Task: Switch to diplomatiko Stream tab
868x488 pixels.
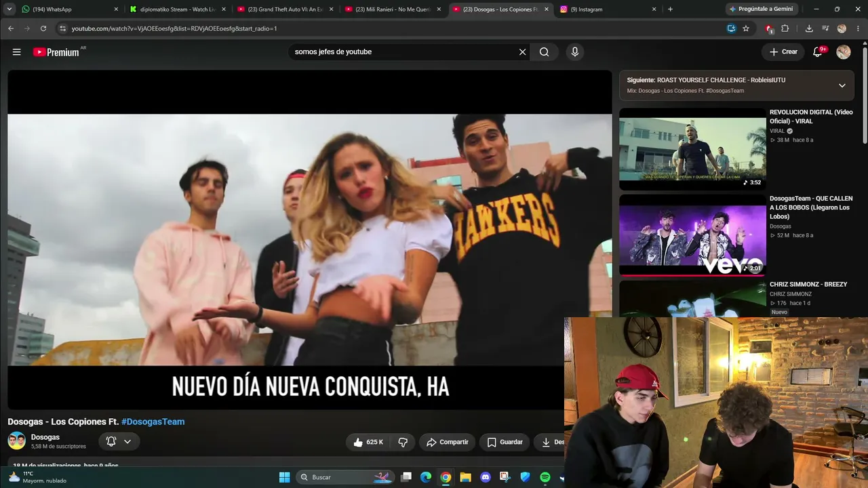Action: (x=178, y=9)
